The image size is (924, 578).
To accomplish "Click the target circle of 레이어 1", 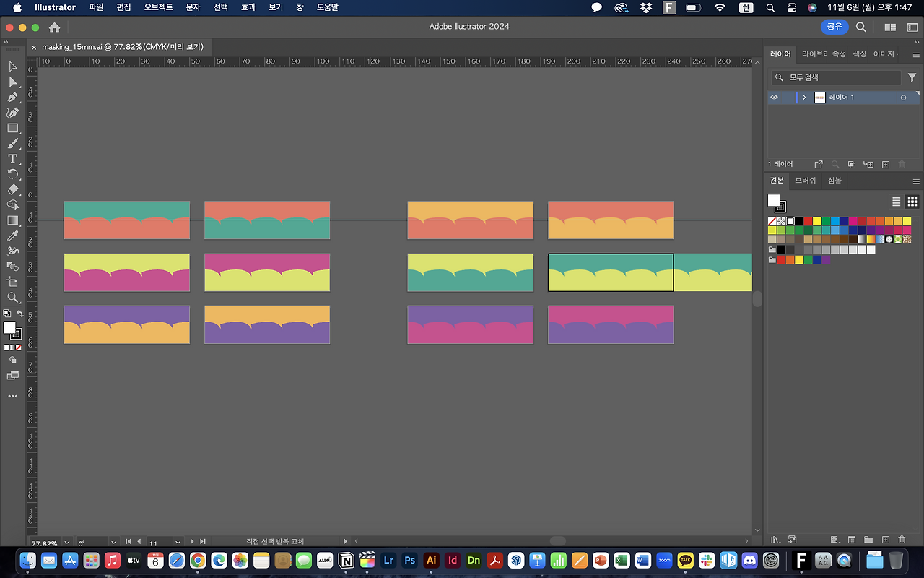I will point(903,98).
